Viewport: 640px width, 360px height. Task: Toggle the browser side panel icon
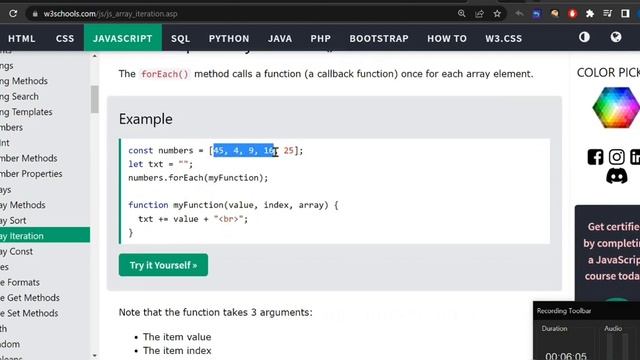click(x=625, y=13)
